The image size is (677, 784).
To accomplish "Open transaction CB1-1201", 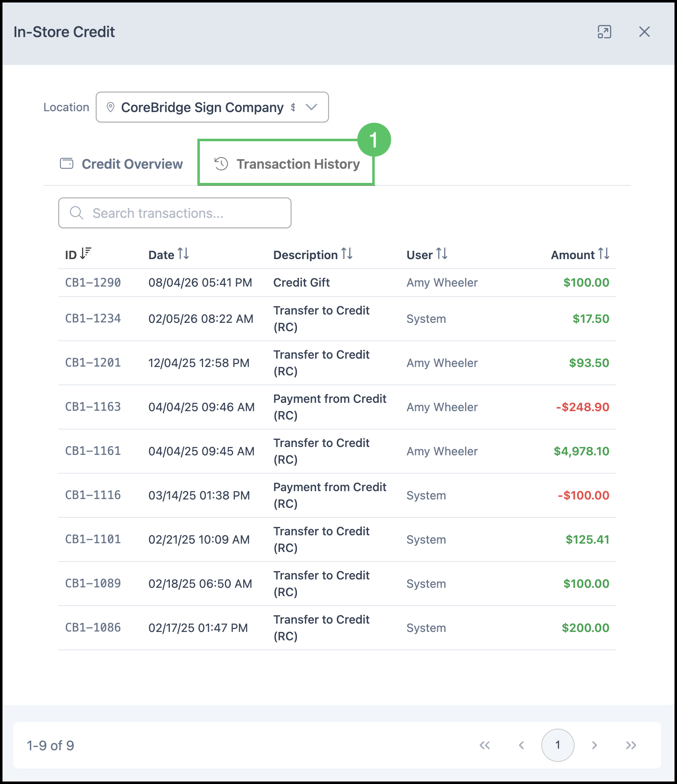I will coord(93,362).
